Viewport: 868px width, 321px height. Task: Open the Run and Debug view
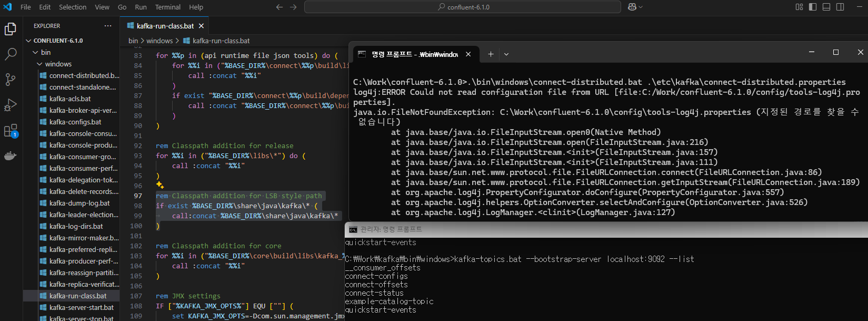pos(11,105)
